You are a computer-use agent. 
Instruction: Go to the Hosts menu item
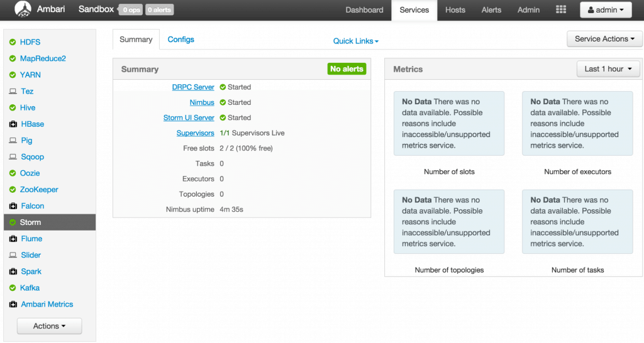(455, 10)
